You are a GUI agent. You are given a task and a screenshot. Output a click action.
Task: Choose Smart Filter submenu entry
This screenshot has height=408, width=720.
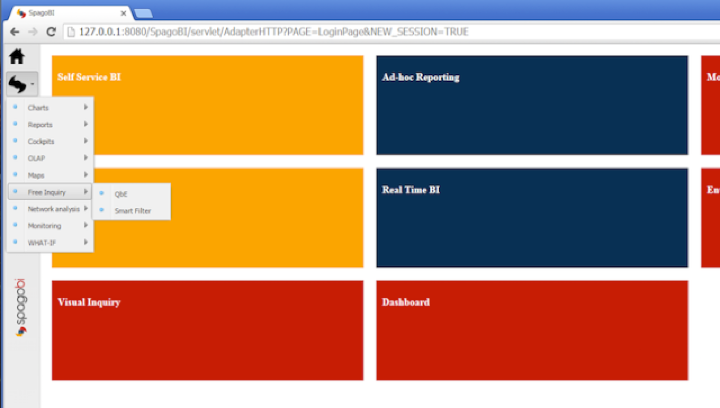132,210
